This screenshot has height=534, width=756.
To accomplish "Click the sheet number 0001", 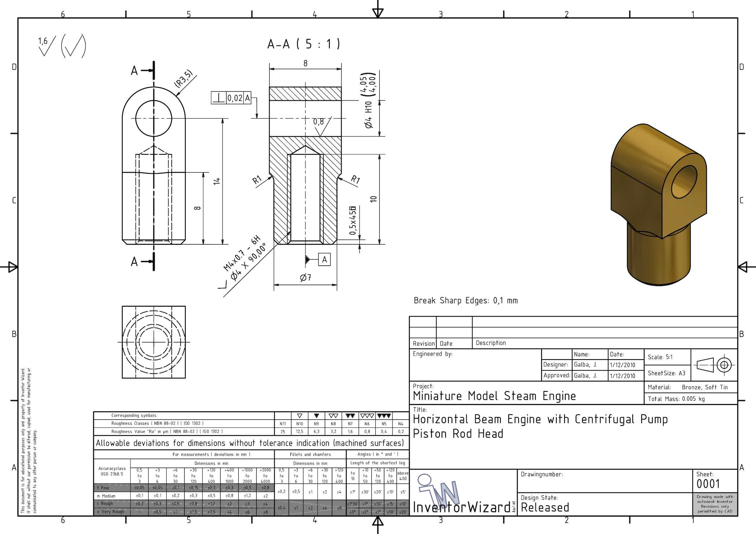I will (x=708, y=484).
